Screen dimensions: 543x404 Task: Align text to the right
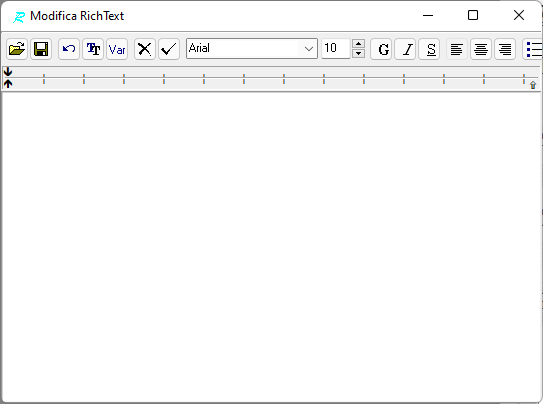tap(505, 49)
